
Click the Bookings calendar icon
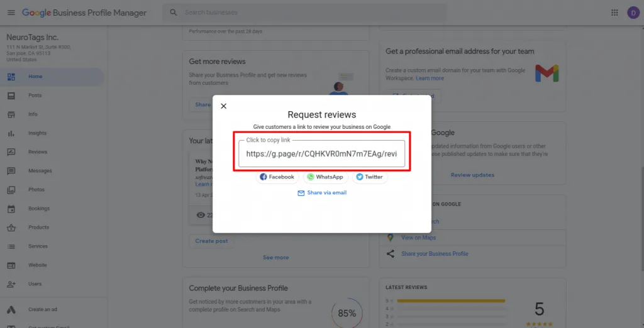[x=11, y=209]
